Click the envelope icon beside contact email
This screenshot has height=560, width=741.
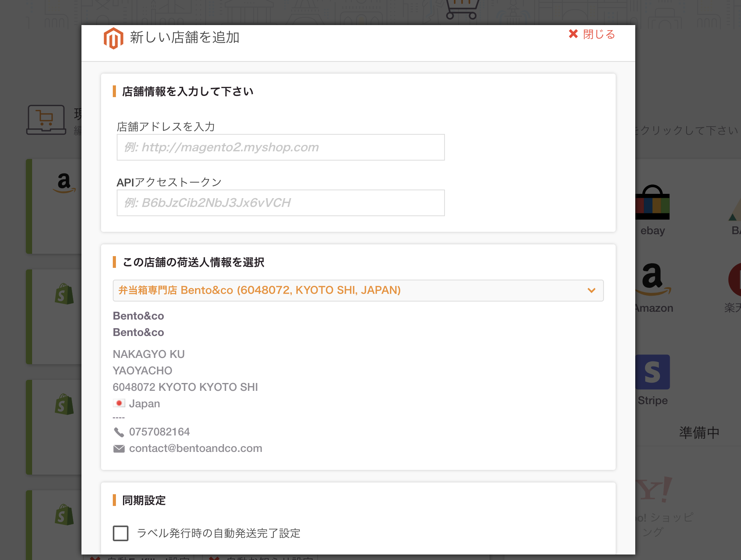click(119, 448)
